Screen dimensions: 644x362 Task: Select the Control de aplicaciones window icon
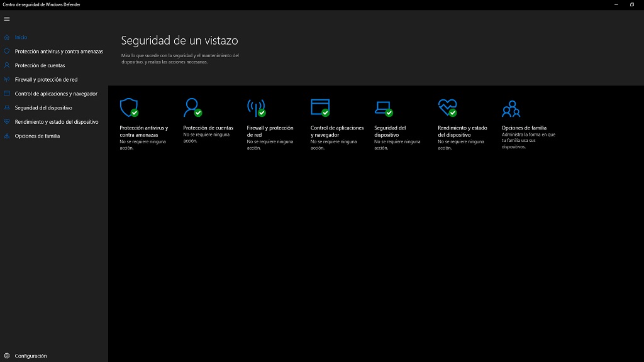click(x=319, y=107)
